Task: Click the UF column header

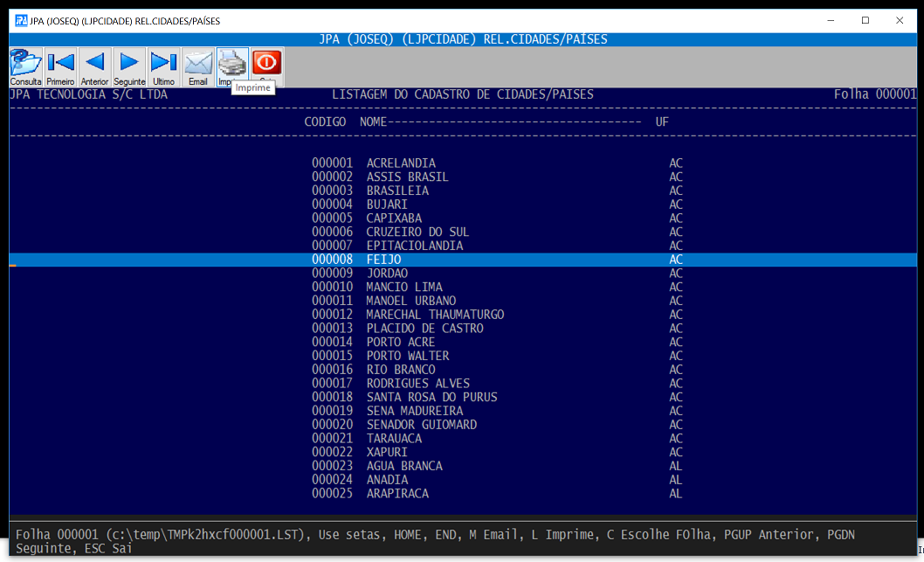Action: (662, 121)
